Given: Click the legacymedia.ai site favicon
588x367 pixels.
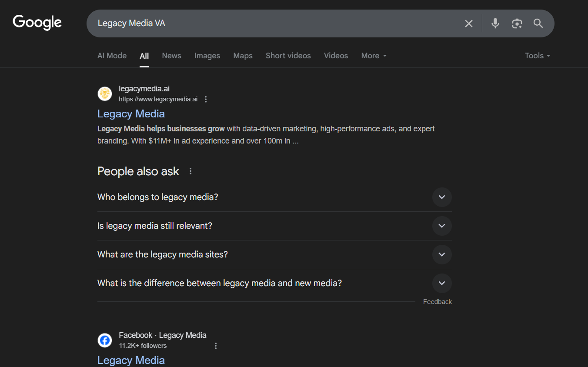Looking at the screenshot, I should 105,93.
